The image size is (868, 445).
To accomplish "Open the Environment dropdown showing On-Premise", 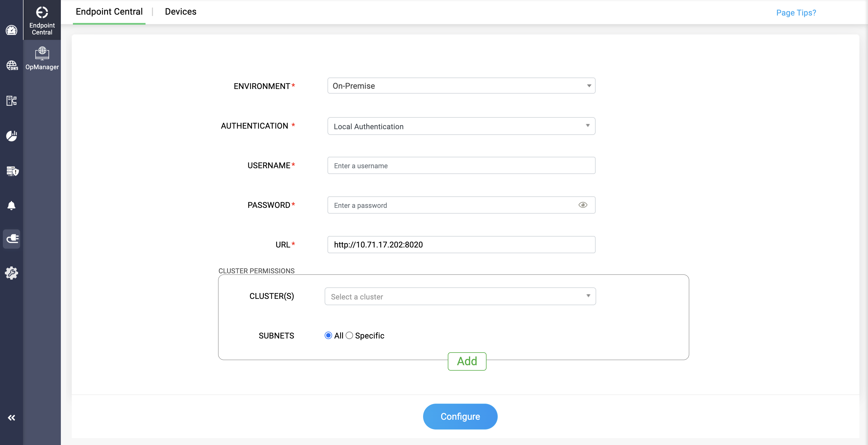I will click(x=461, y=86).
